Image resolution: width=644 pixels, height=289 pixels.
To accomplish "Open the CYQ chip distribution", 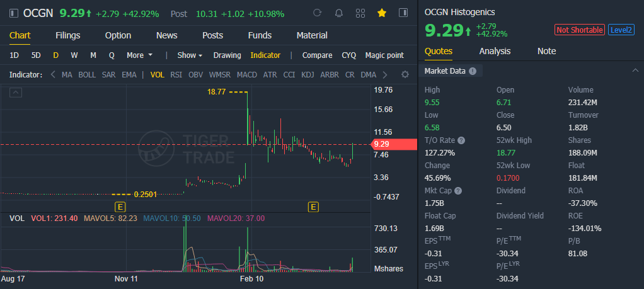I will (x=348, y=55).
